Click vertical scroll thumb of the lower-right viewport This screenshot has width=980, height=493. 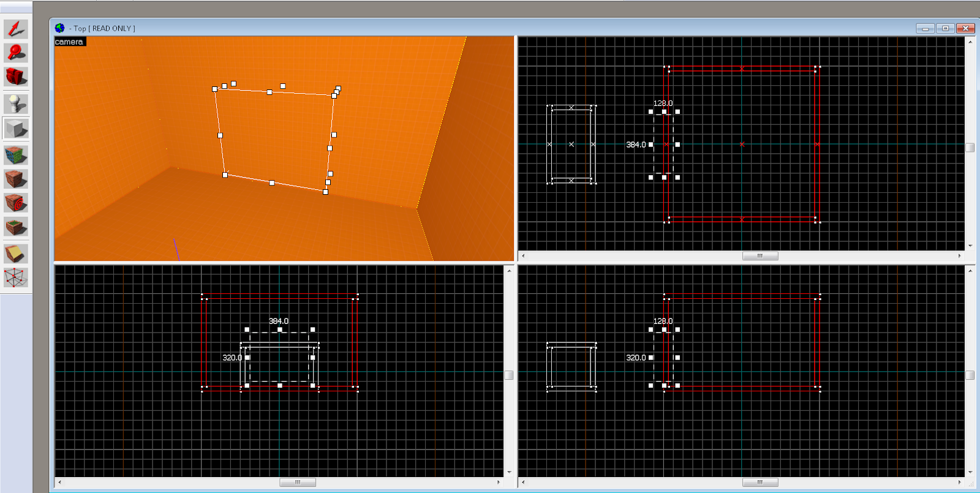[970, 375]
